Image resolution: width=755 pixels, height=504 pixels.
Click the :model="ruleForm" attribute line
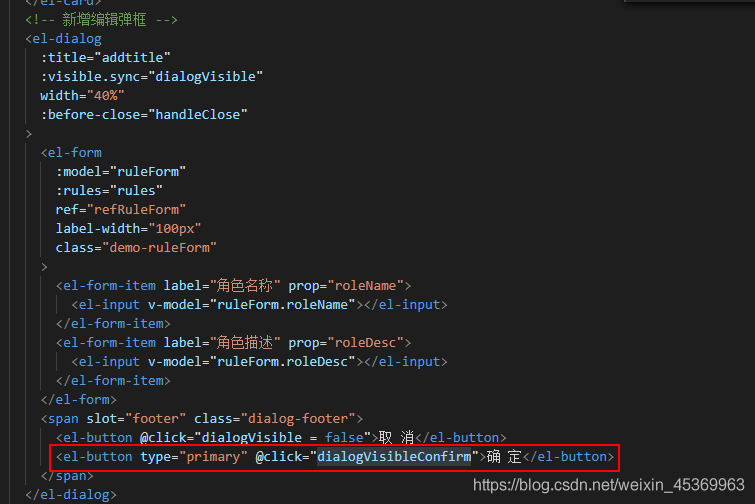pos(121,171)
